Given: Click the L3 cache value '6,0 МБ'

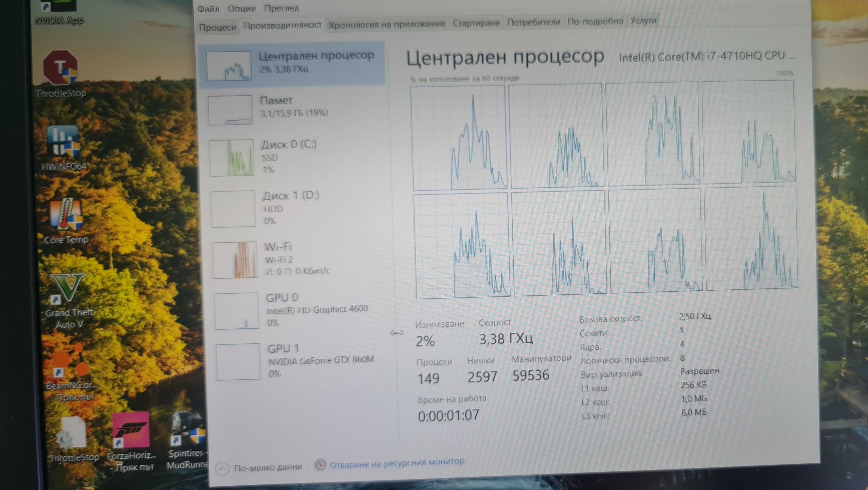Looking at the screenshot, I should (x=694, y=412).
